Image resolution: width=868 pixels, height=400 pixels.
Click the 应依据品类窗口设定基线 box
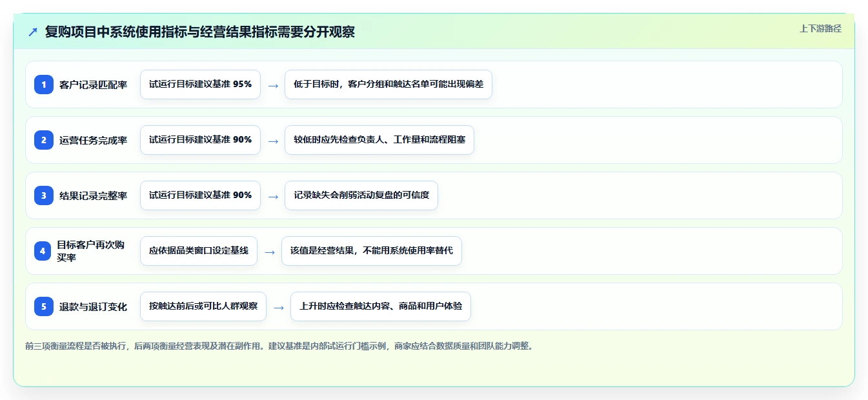(199, 251)
